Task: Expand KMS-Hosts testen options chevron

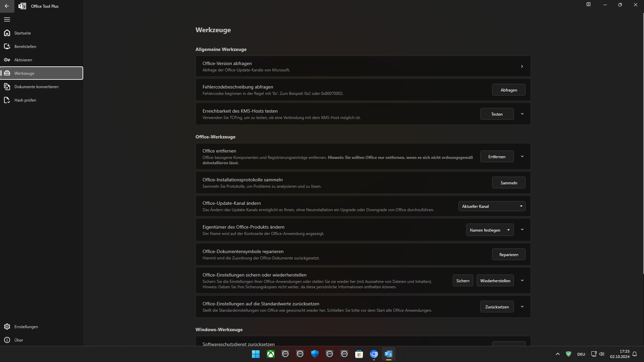Action: tap(522, 114)
